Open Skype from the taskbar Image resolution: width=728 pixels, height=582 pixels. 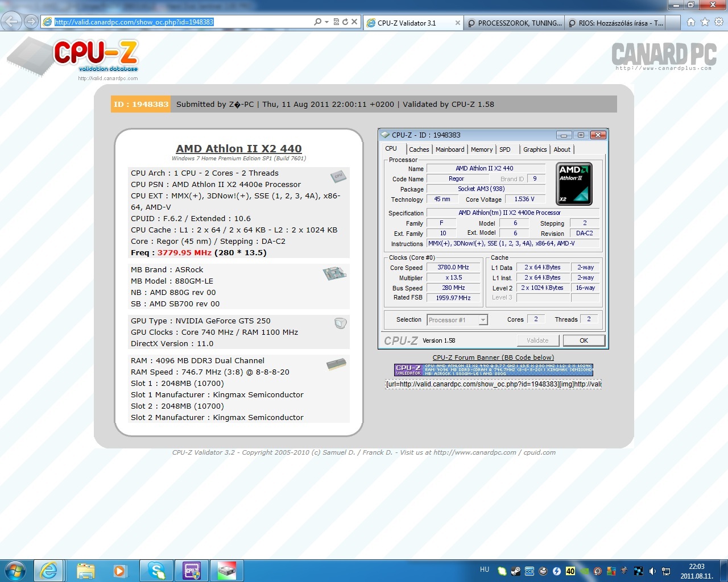156,570
